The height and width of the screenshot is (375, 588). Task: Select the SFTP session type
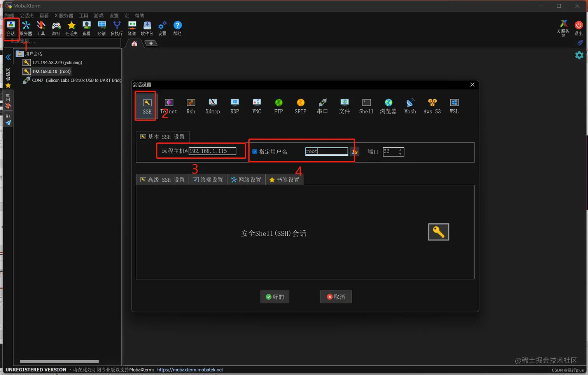[x=300, y=106]
